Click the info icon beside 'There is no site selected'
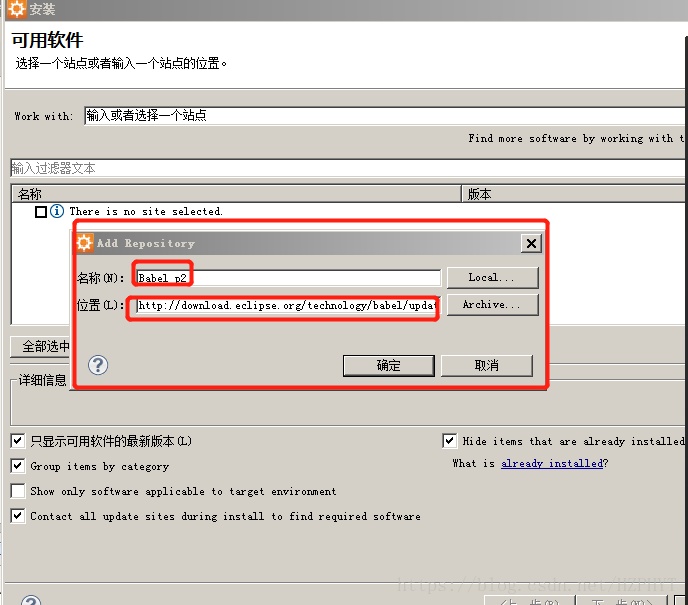 coord(57,212)
